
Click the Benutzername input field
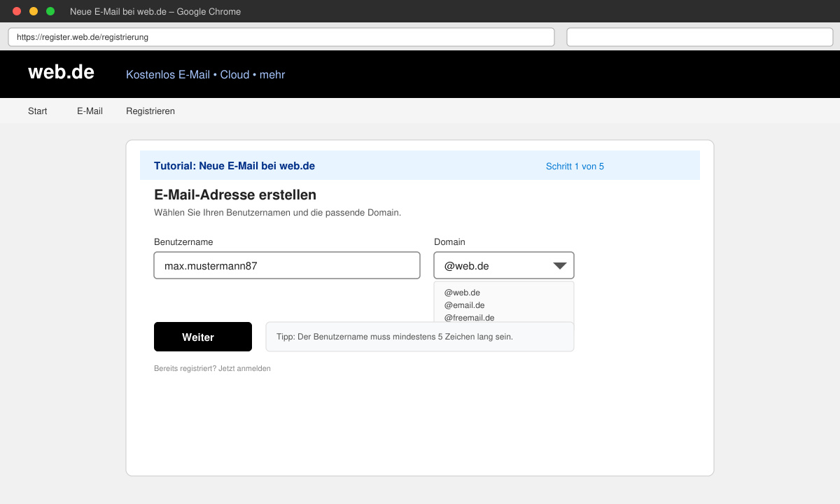click(287, 265)
